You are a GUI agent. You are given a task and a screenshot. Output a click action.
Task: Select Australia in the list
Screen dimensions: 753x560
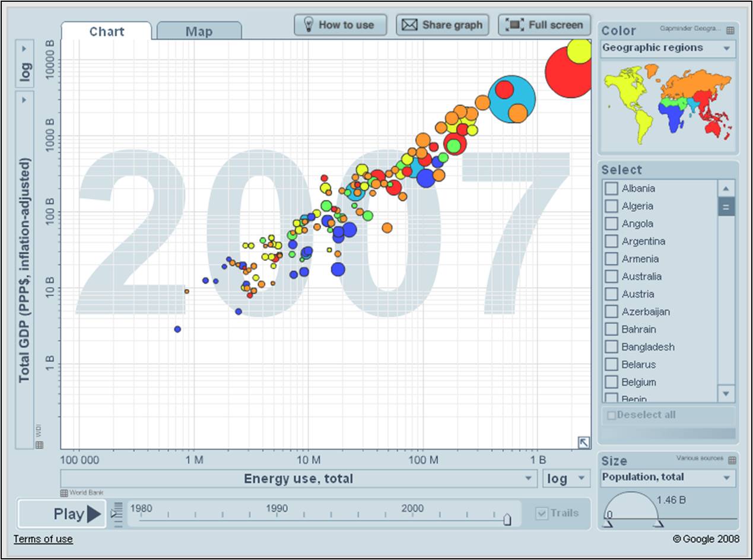click(x=611, y=276)
